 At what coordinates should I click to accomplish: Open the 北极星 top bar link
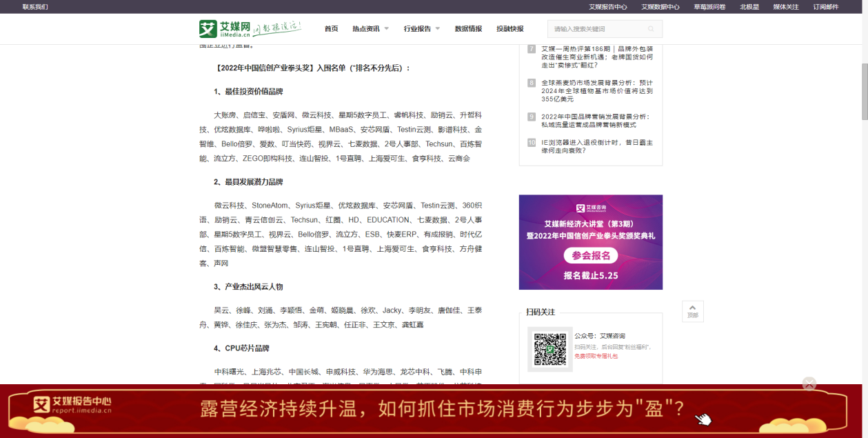point(749,7)
